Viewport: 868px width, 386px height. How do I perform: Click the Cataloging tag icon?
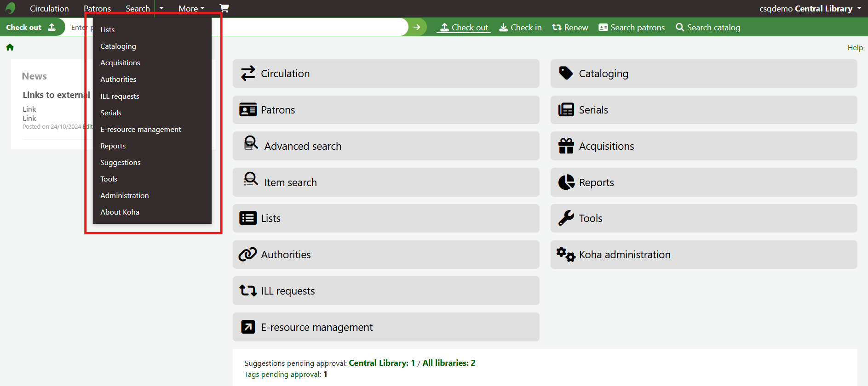point(566,73)
